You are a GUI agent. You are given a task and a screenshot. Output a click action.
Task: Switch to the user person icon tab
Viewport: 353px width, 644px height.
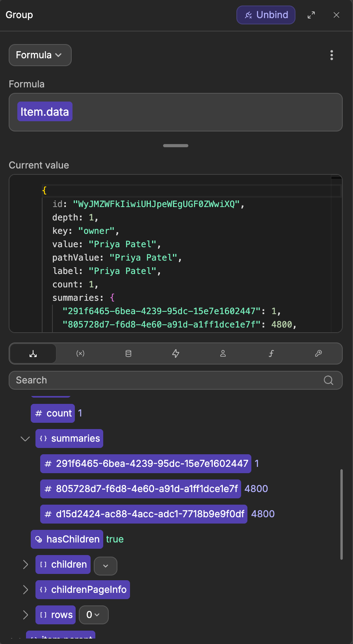(x=223, y=353)
